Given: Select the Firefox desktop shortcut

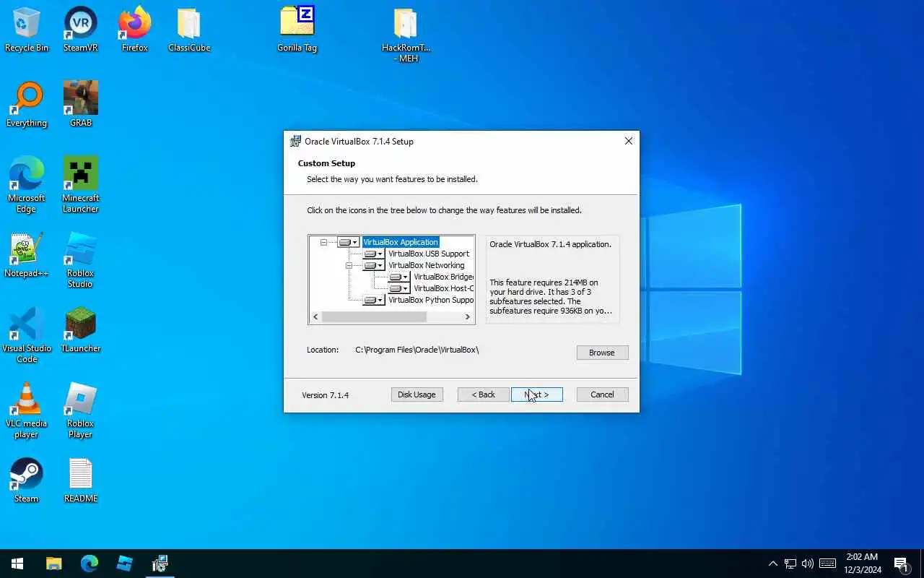Looking at the screenshot, I should coord(135,29).
